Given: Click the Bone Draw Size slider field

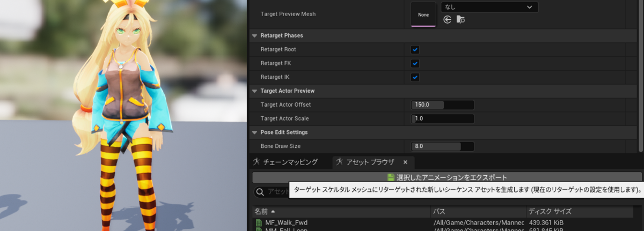Looking at the screenshot, I should click(443, 146).
